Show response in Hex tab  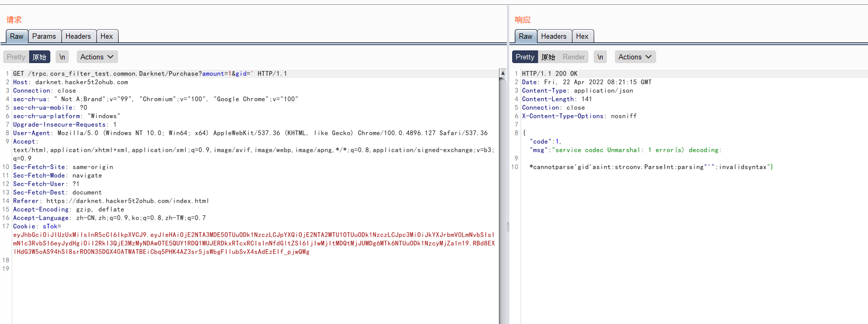[x=582, y=36]
